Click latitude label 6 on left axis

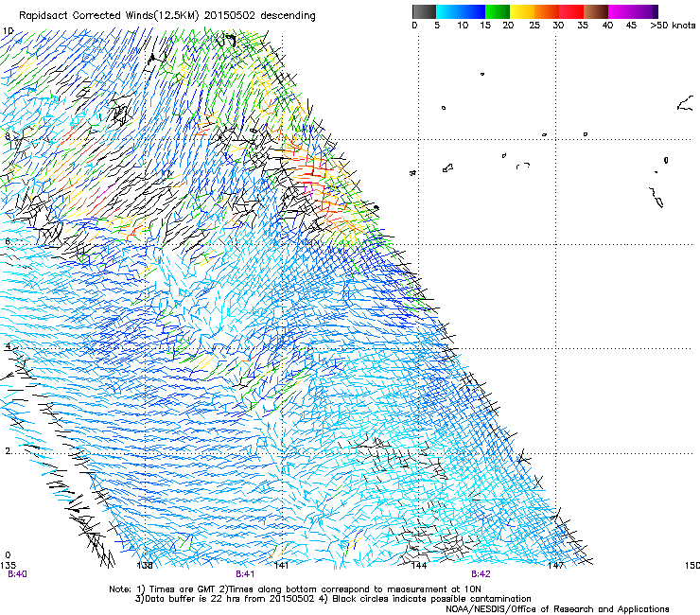[8, 241]
